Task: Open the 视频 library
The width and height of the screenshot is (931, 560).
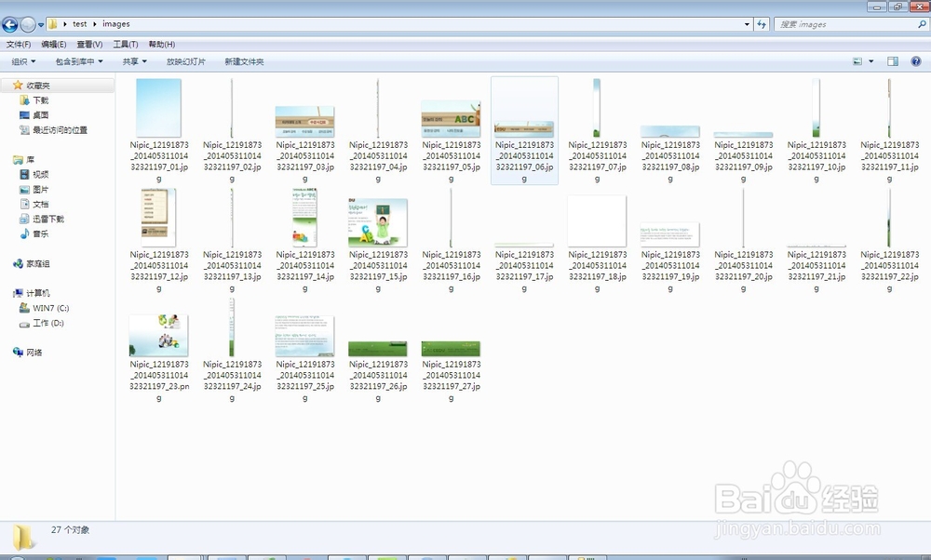Action: click(40, 174)
